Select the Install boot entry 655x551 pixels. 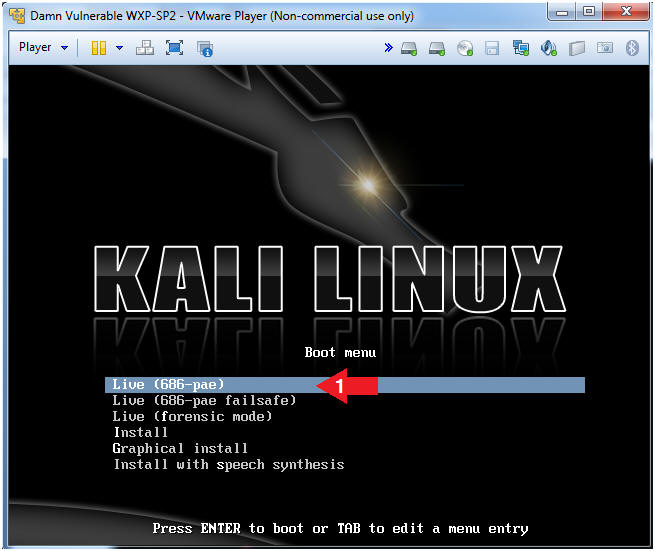click(141, 432)
